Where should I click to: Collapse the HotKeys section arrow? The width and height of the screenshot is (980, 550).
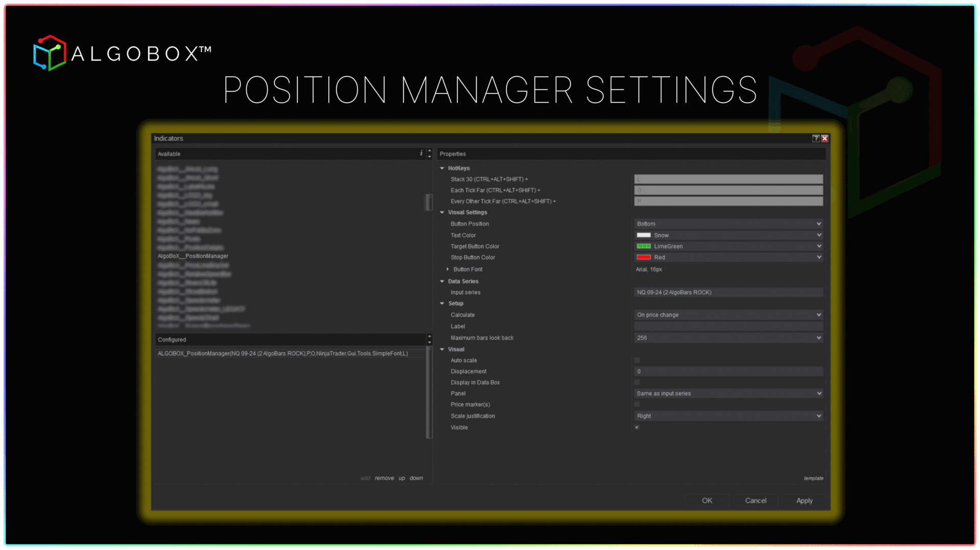[x=442, y=168]
